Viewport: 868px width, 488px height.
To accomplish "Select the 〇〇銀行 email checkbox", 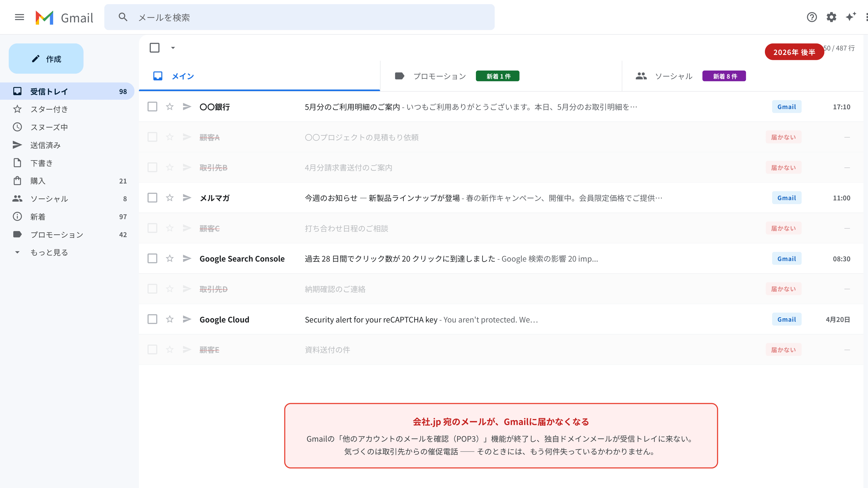I will point(152,107).
